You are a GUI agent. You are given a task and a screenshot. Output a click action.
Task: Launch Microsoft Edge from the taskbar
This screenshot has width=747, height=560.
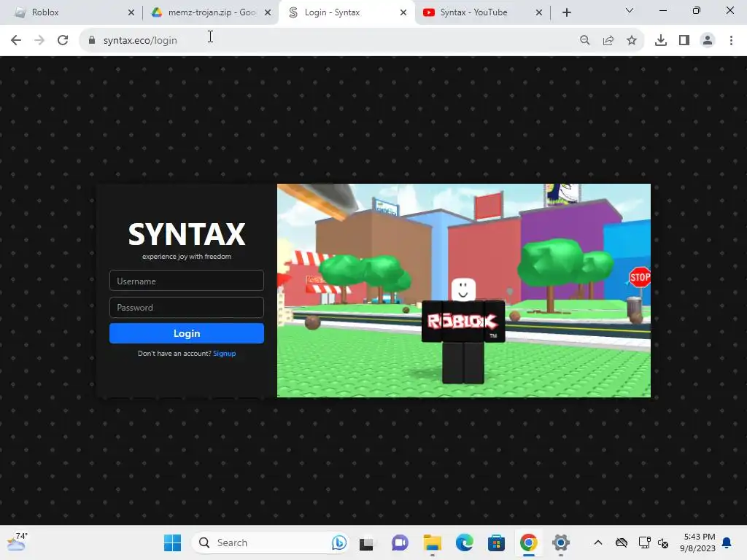(465, 542)
